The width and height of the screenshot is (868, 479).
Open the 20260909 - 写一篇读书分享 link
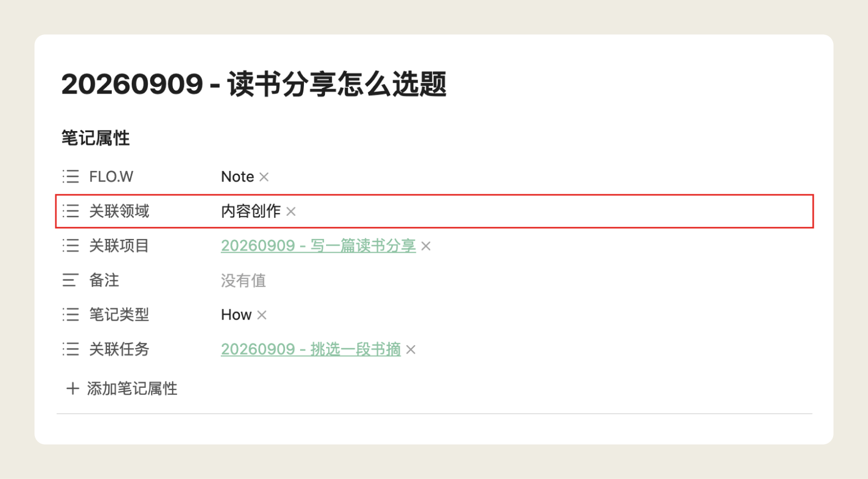click(x=318, y=246)
